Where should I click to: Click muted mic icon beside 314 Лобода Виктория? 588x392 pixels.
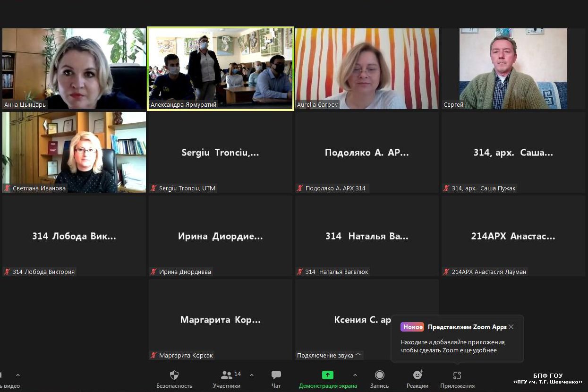(x=7, y=272)
